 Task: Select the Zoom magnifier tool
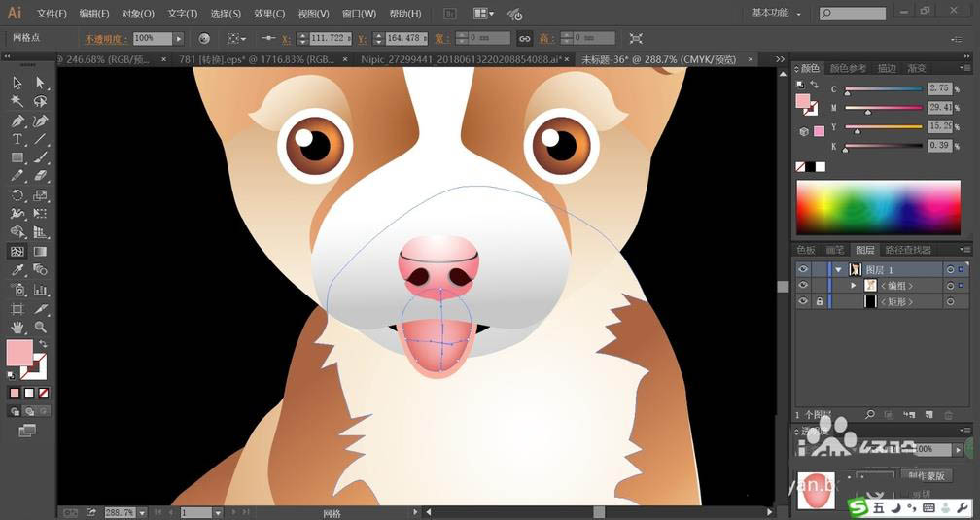tap(41, 328)
